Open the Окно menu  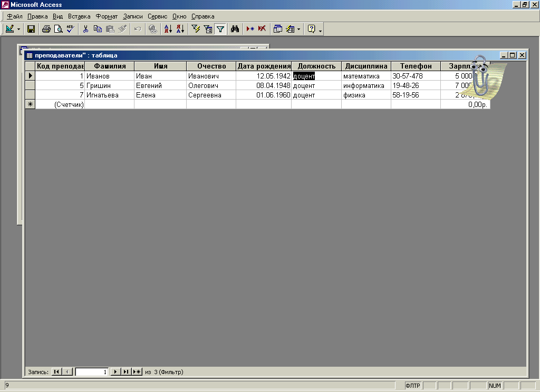tap(179, 16)
